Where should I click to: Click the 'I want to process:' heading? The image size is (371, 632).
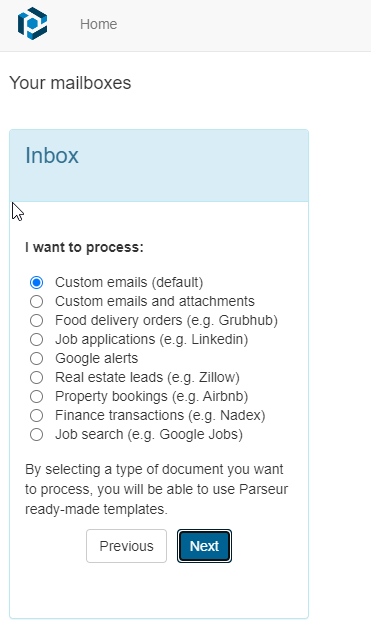tap(84, 247)
